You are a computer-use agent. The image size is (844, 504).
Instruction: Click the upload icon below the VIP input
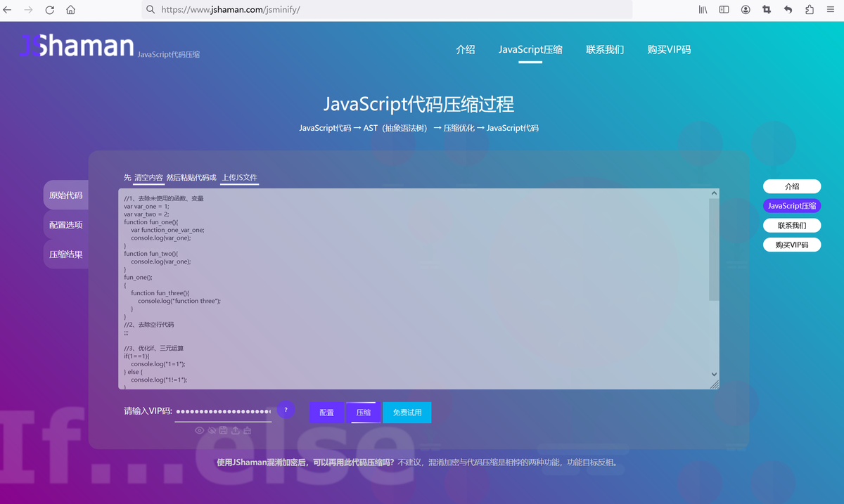point(236,430)
